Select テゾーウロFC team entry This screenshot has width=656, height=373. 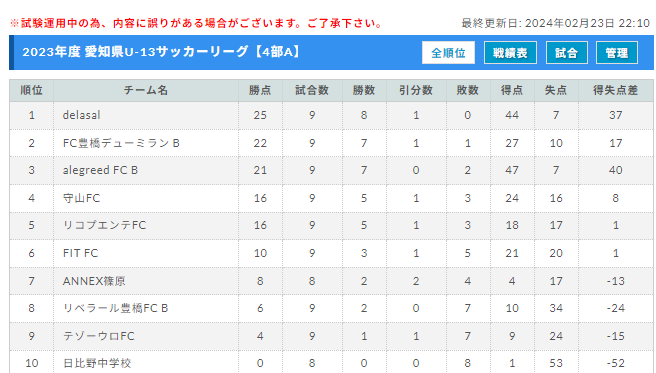point(99,336)
